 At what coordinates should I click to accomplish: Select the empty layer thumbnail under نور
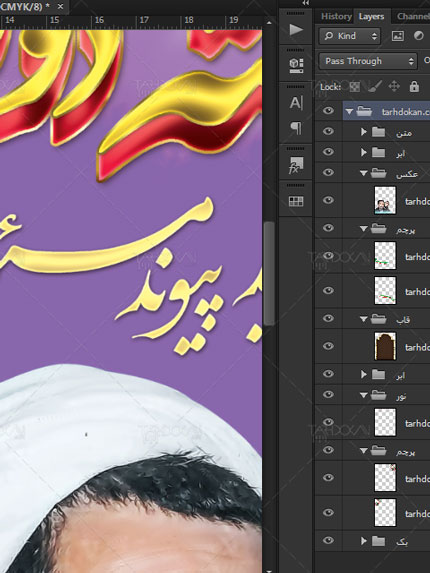385,422
